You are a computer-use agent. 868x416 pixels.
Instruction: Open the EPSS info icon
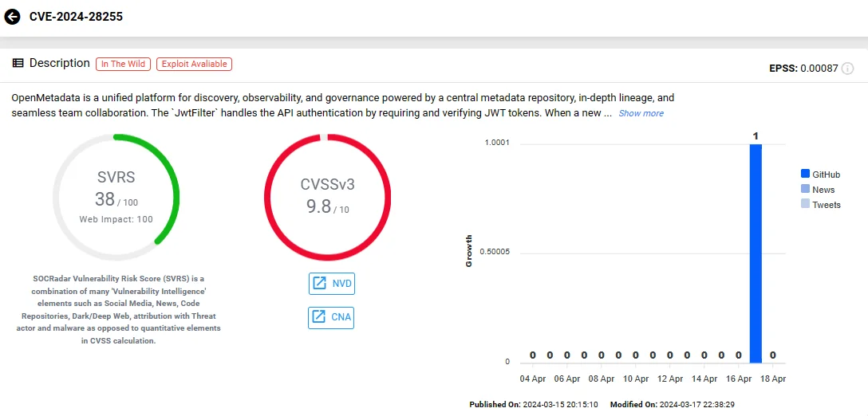(847, 69)
